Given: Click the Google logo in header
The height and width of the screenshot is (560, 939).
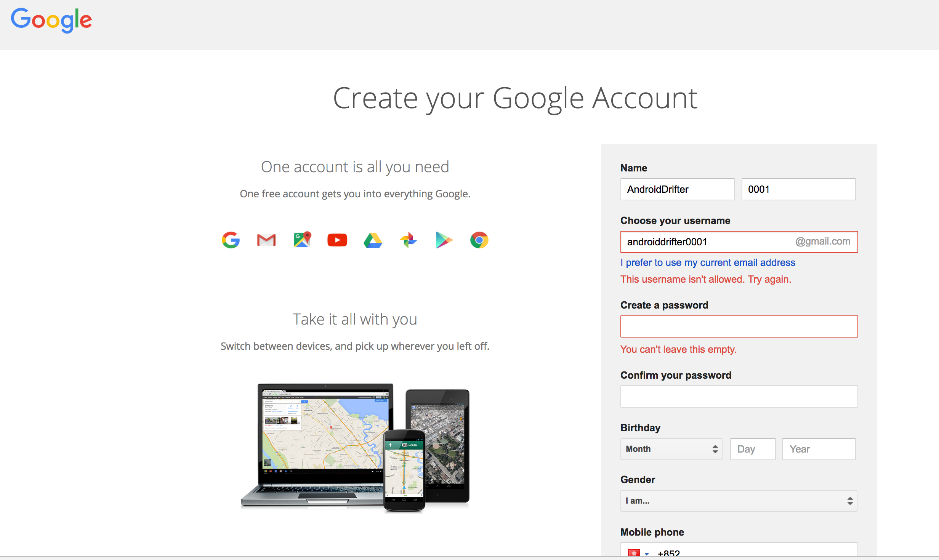Looking at the screenshot, I should click(51, 20).
